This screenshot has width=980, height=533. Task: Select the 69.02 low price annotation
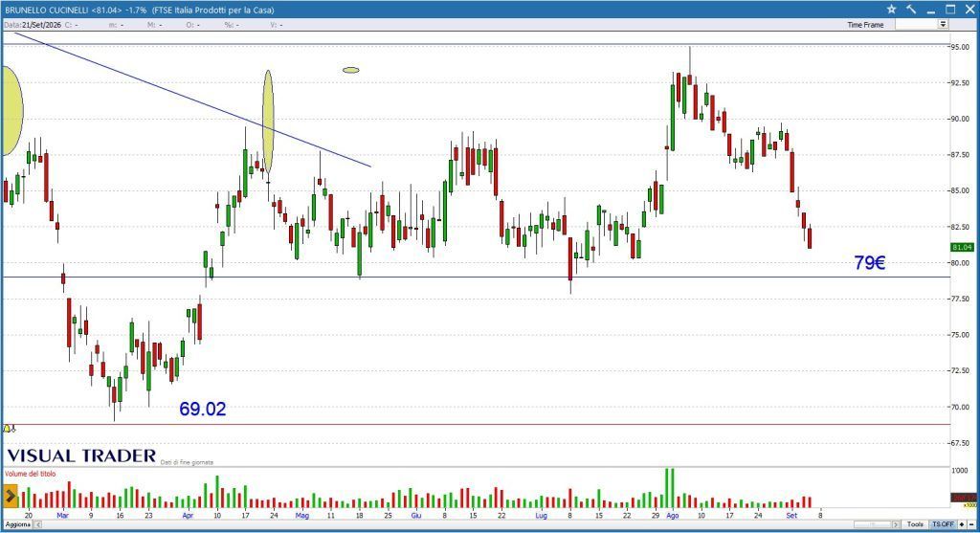click(203, 409)
